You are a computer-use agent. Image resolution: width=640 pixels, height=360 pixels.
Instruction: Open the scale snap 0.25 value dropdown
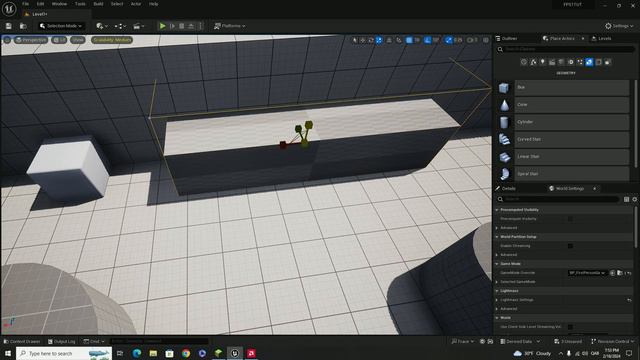tap(458, 40)
